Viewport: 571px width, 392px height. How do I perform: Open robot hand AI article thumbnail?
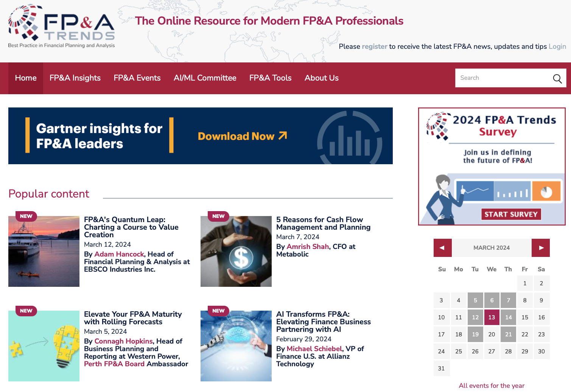236,346
